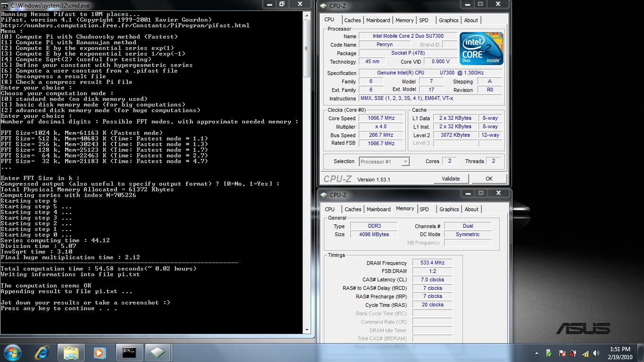The width and height of the screenshot is (644, 362).
Task: Click the DRAM Frequency value '533.4 MHz'
Action: (x=432, y=263)
